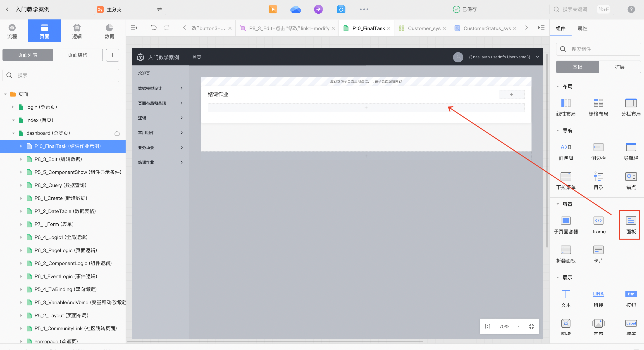Click 首页 in the preview header
644x350 pixels.
pyautogui.click(x=196, y=57)
